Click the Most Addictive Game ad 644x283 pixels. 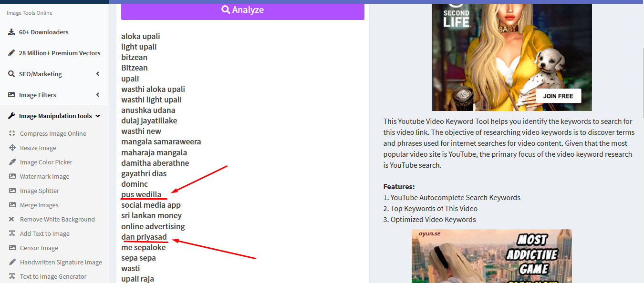click(x=492, y=256)
